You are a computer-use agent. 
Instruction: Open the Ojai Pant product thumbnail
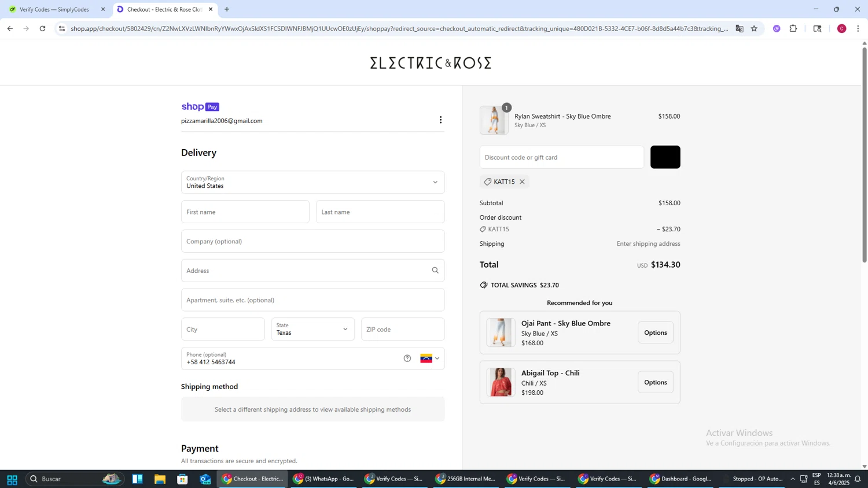(x=500, y=332)
